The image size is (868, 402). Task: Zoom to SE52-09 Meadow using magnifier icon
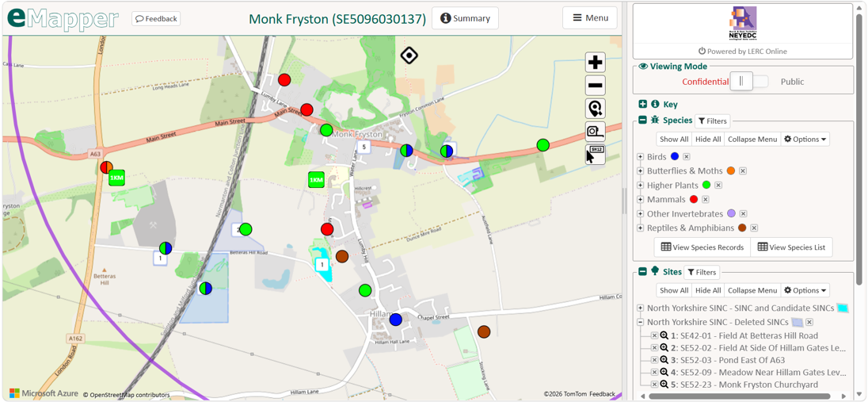tap(664, 372)
